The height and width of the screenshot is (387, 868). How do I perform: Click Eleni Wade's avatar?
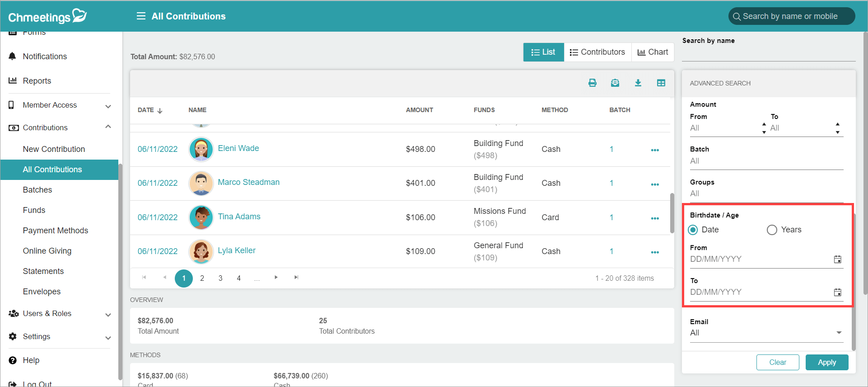[x=201, y=149]
